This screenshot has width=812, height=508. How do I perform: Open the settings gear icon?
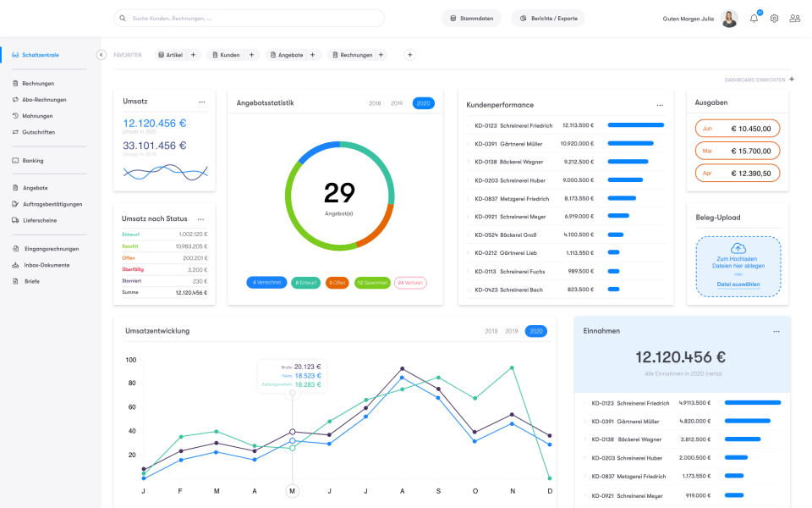pos(774,18)
